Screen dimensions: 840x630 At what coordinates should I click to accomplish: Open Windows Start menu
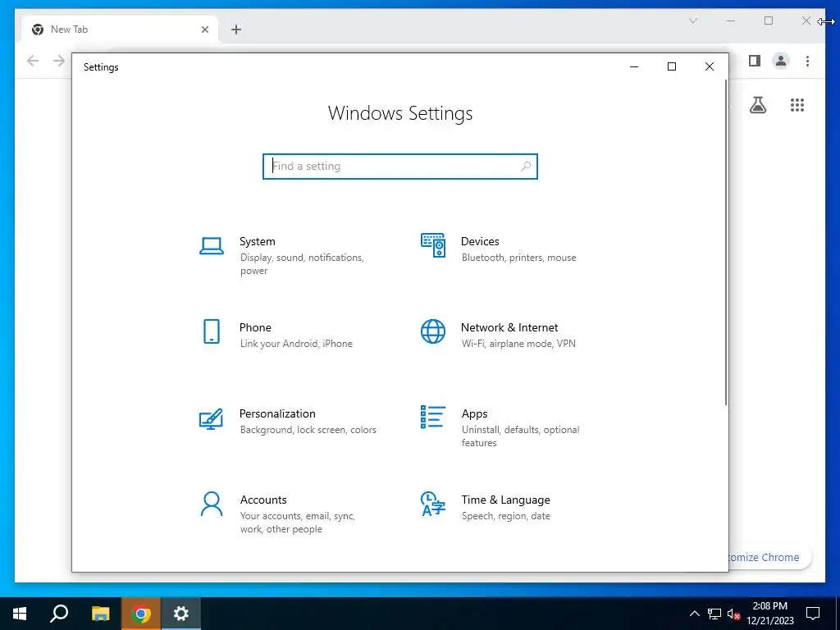pyautogui.click(x=20, y=614)
